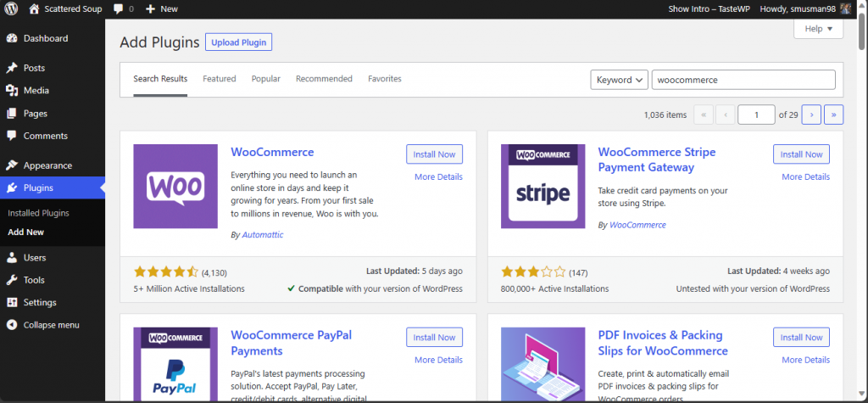The width and height of the screenshot is (868, 403).
Task: Open Installed Plugins submenu item
Action: [x=38, y=213]
